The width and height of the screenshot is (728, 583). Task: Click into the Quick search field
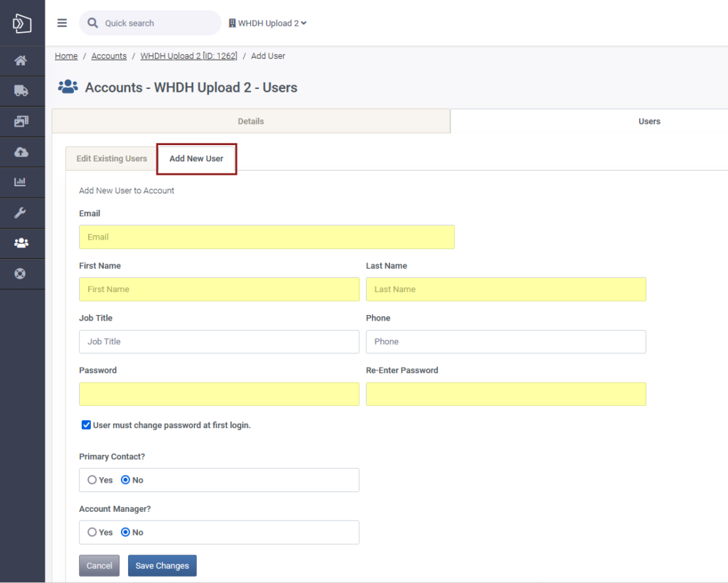click(149, 23)
